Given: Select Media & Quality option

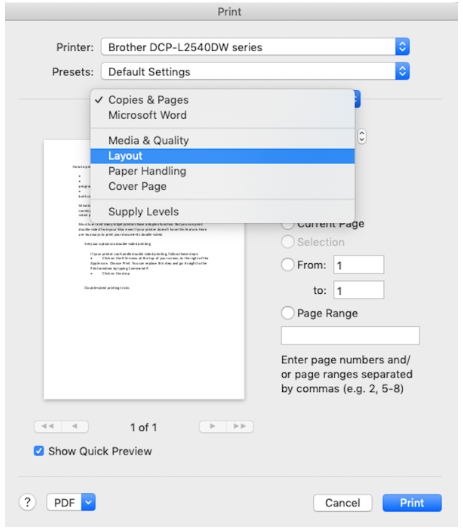Looking at the screenshot, I should tap(222, 141).
